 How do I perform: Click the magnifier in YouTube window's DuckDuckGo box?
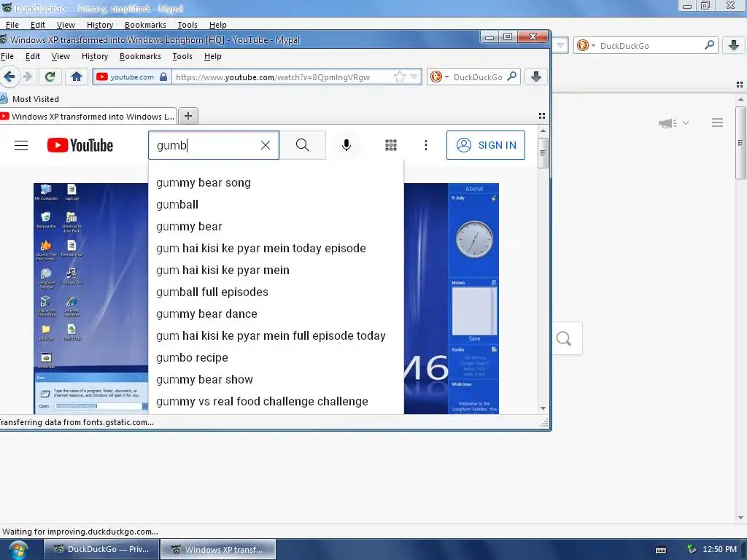(x=512, y=76)
